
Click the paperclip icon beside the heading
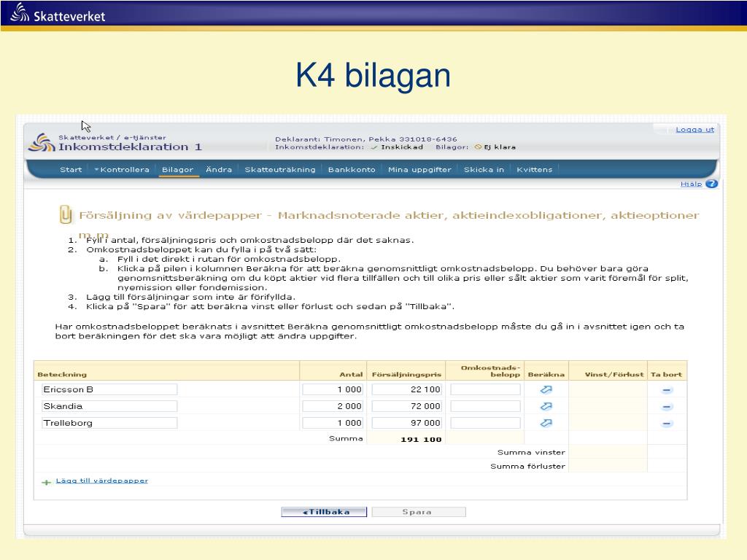tap(66, 214)
